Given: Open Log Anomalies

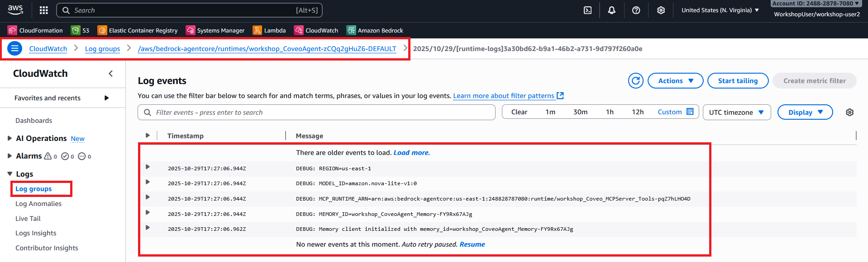Looking at the screenshot, I should tap(38, 204).
